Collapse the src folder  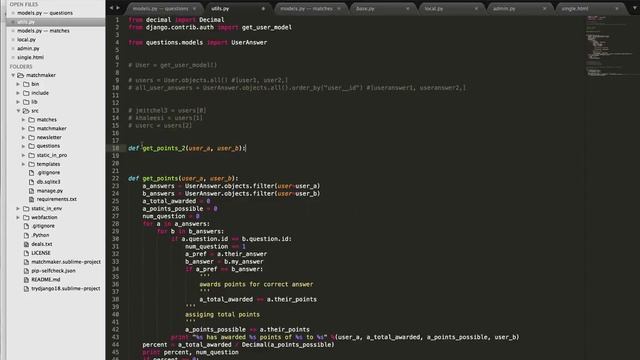pos(18,111)
